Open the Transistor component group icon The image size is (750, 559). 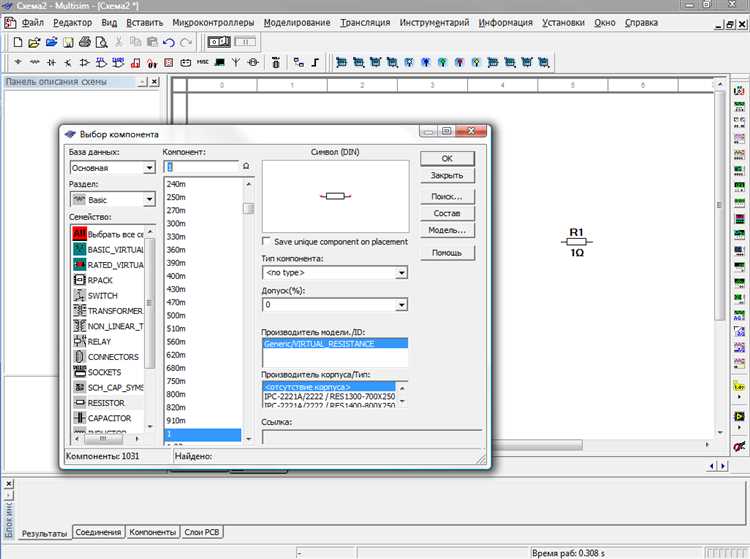click(68, 62)
